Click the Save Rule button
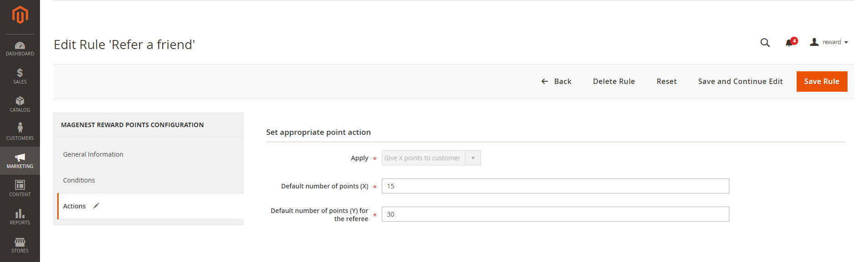 click(x=821, y=82)
